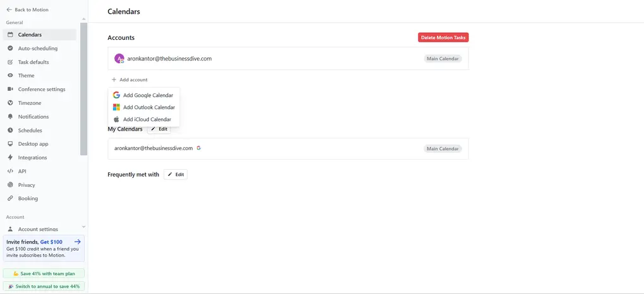The image size is (644, 294).
Task: Click Back to Motion link
Action: coord(28,9)
